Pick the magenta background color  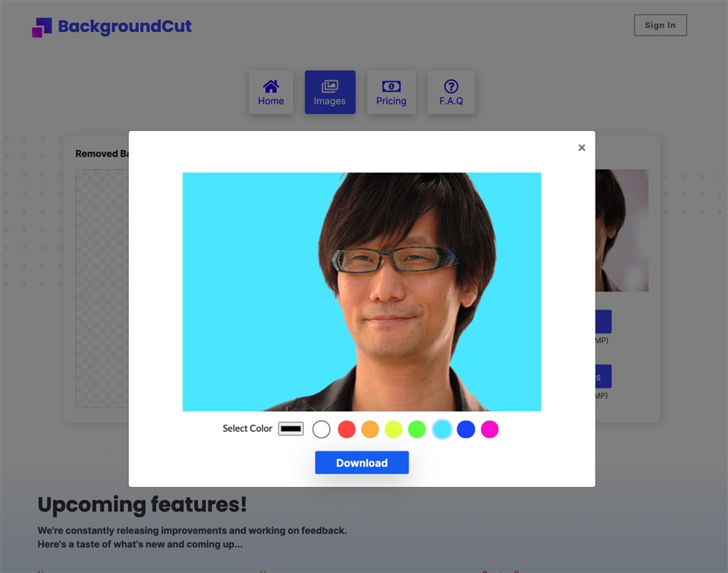(x=490, y=429)
